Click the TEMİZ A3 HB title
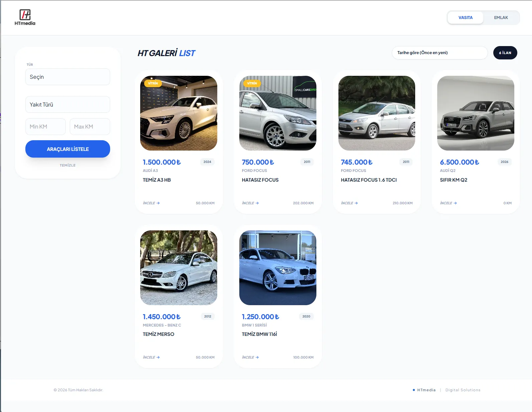The height and width of the screenshot is (412, 532). (157, 180)
